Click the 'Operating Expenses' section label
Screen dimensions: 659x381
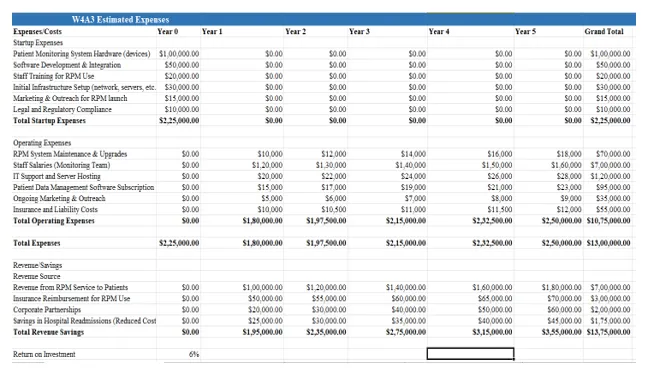42,143
